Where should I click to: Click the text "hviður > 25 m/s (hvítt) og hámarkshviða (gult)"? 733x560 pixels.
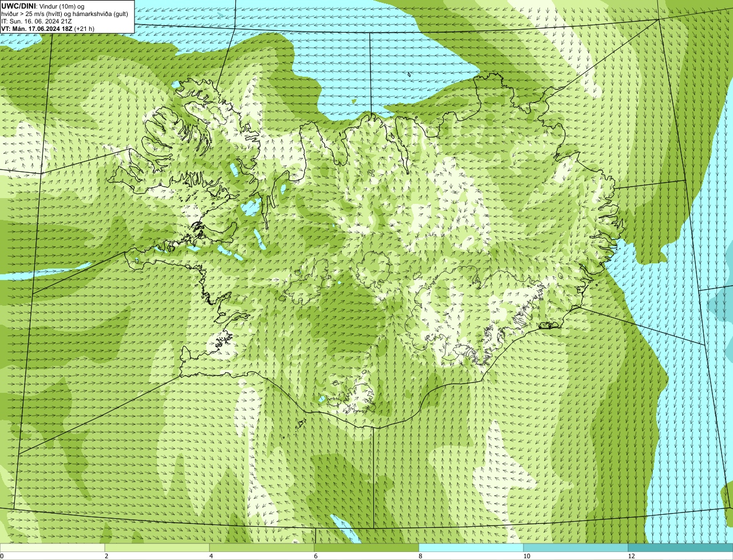pyautogui.click(x=64, y=14)
